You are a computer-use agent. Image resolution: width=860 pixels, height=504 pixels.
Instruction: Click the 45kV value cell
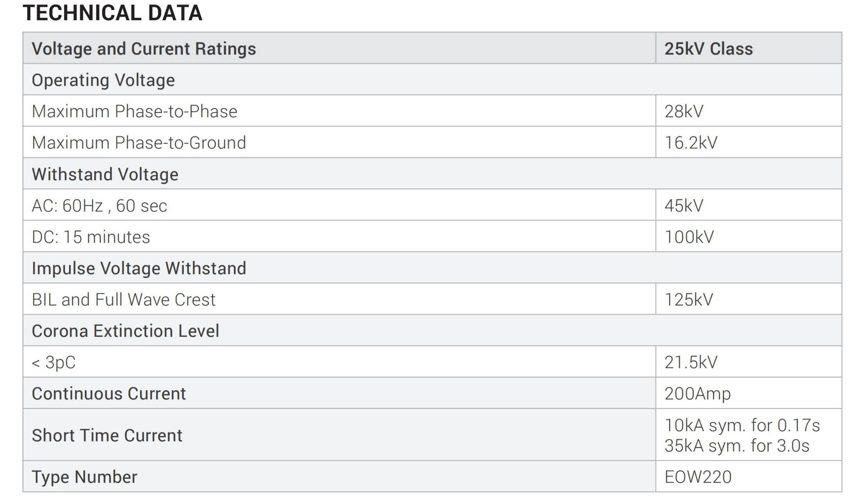pos(684,205)
